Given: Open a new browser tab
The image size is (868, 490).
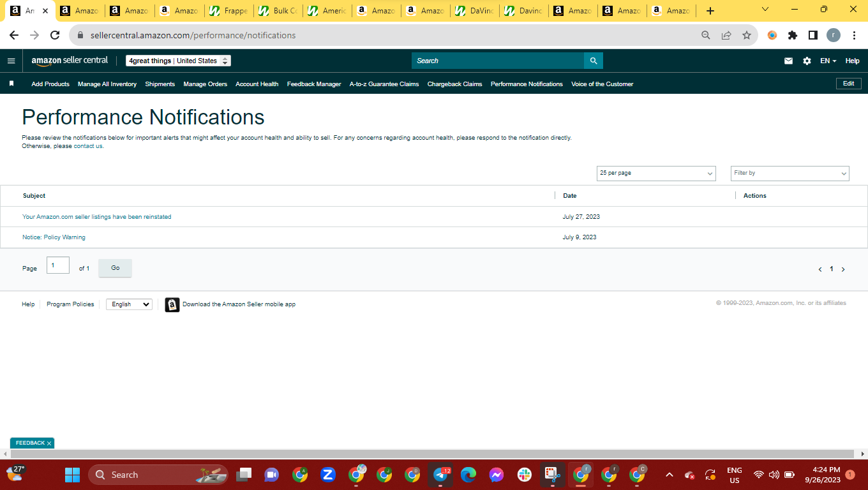Looking at the screenshot, I should tap(710, 11).
